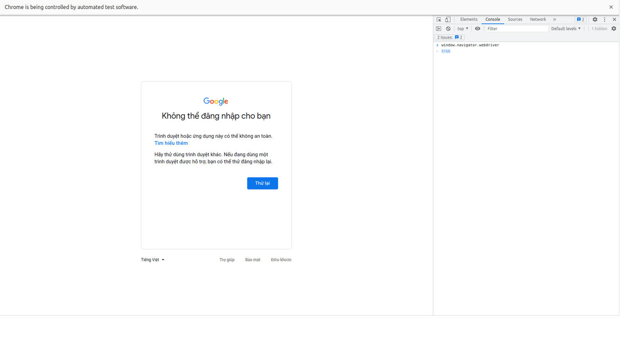Create a live expression via the eye icon

[x=477, y=28]
